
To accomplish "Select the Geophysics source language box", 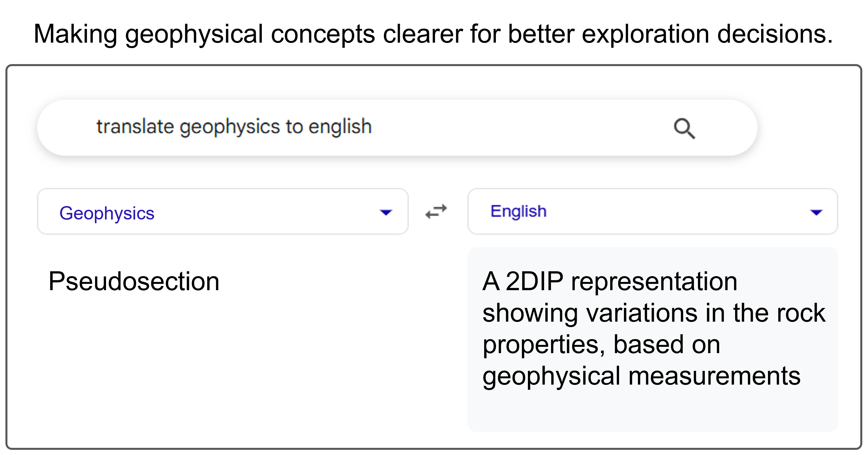I will [223, 211].
